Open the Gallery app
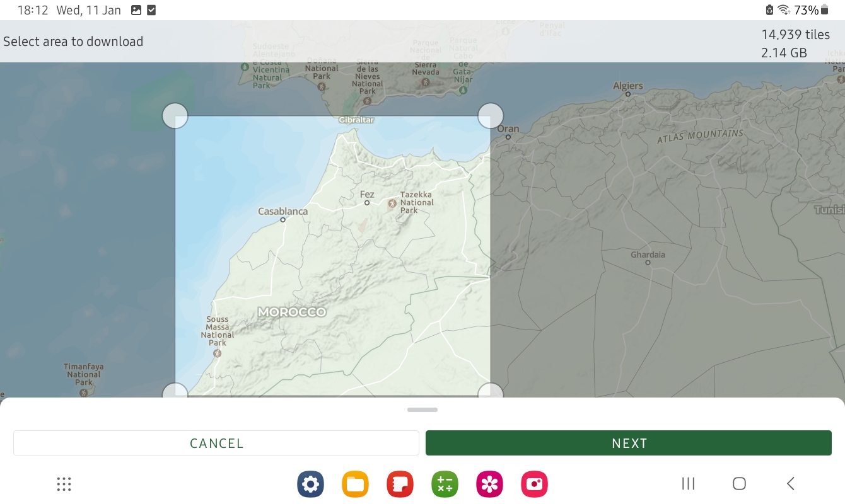This screenshot has width=845, height=504. pos(489,484)
